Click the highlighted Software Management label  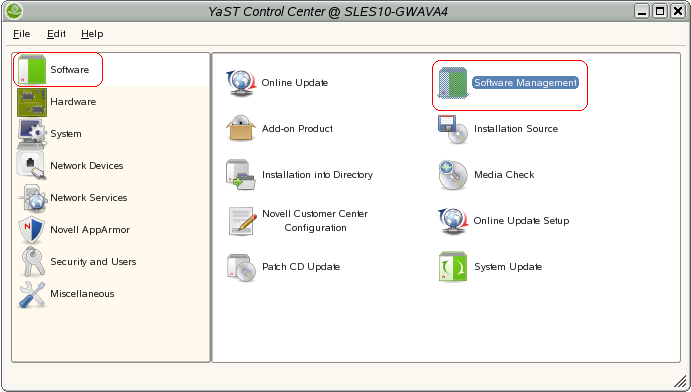point(525,83)
